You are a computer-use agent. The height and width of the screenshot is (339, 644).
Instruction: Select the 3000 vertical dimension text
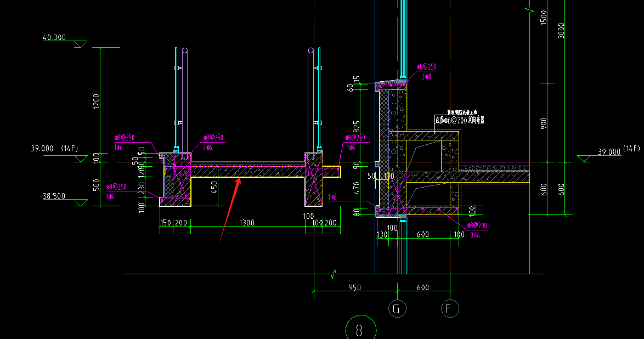click(x=561, y=31)
